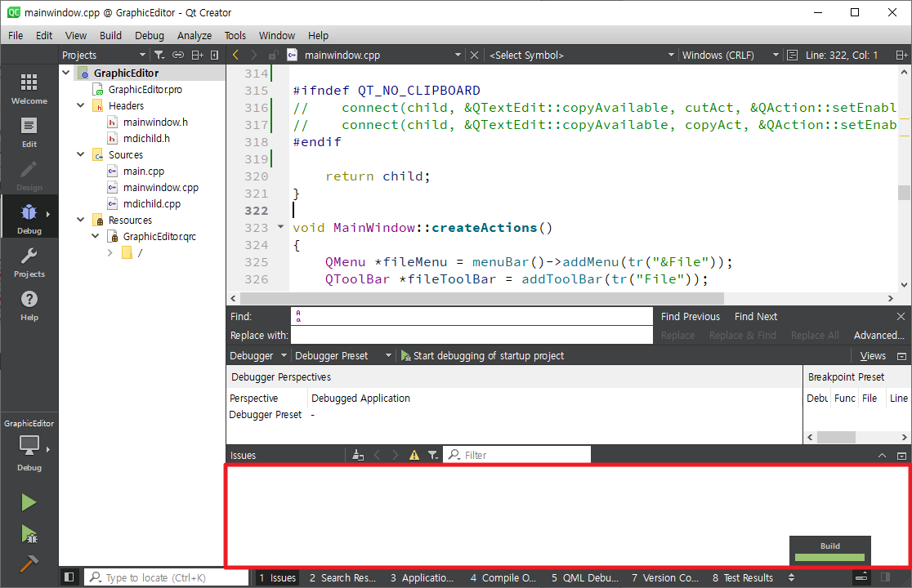
Task: Close the mainwindow.cpp document
Action: tap(474, 55)
